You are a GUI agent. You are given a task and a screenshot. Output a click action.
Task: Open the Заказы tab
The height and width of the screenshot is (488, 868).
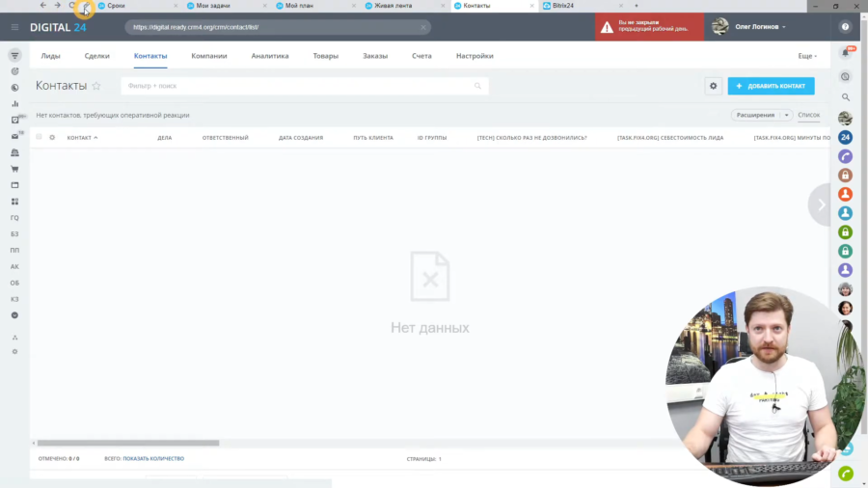pyautogui.click(x=375, y=56)
